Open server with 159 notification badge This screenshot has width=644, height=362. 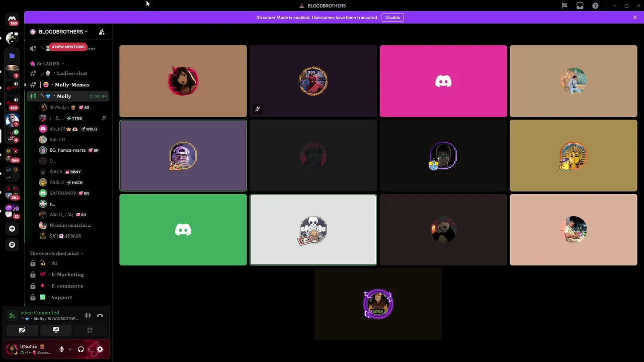click(x=12, y=103)
